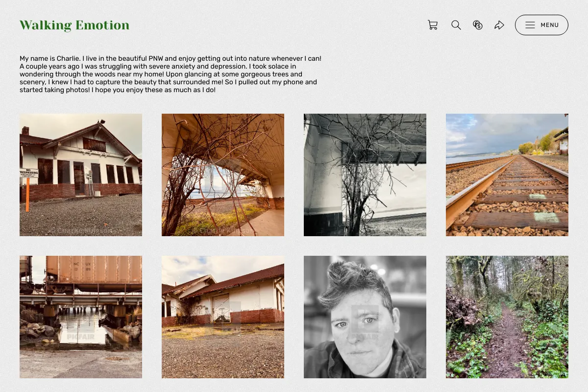Open the MENU button
Image resolution: width=588 pixels, height=392 pixels.
point(541,25)
